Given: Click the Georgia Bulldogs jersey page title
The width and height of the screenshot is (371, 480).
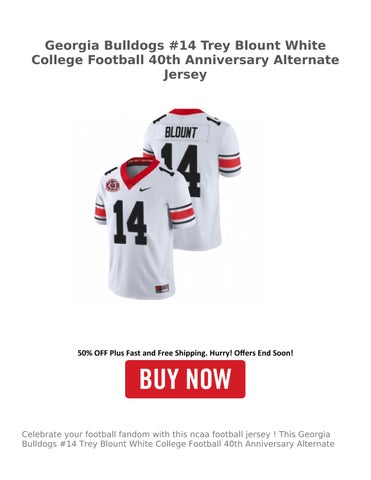Looking at the screenshot, I should click(x=185, y=60).
